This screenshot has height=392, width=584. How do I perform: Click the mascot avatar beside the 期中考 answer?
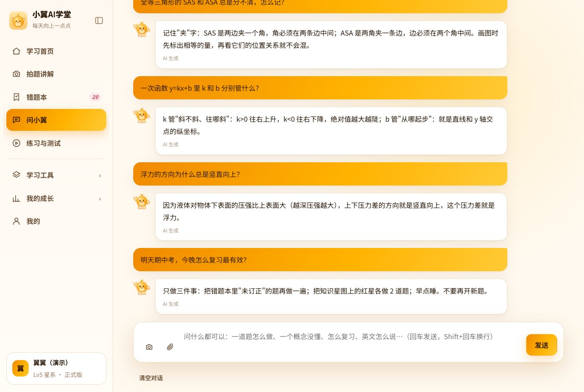point(142,288)
